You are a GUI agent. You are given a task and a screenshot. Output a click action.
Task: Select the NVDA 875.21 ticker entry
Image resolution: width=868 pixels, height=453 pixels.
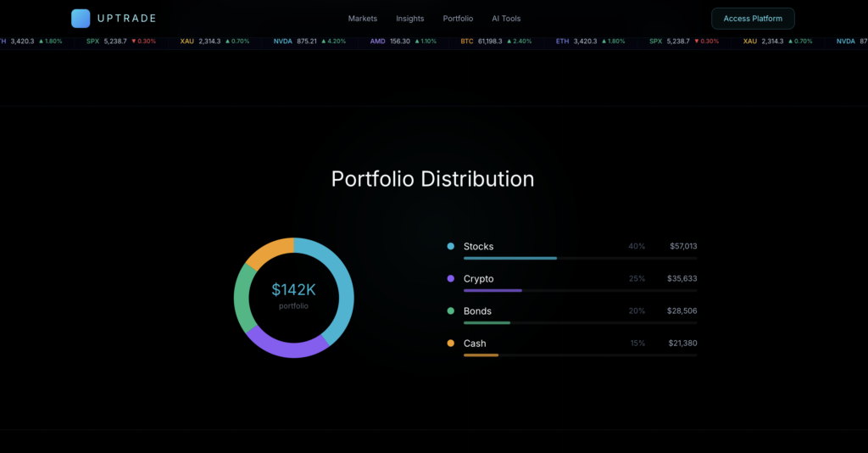tap(309, 41)
